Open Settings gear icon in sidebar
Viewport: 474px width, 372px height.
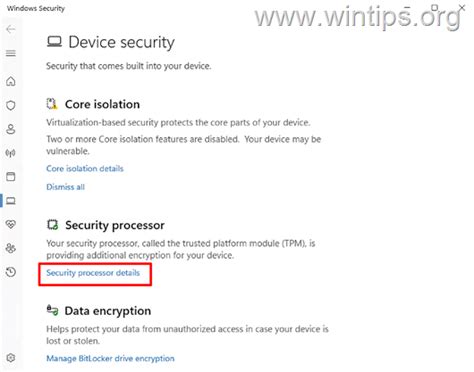11,358
